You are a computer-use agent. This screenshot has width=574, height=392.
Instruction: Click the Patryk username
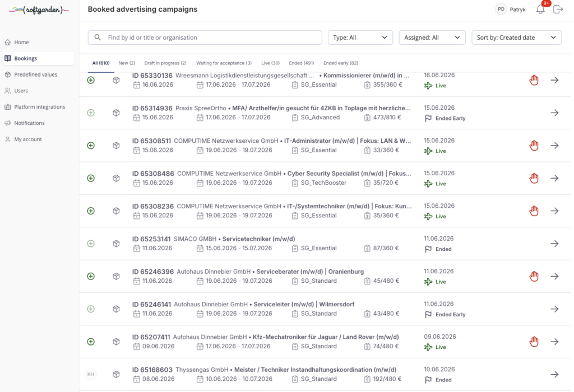[517, 10]
